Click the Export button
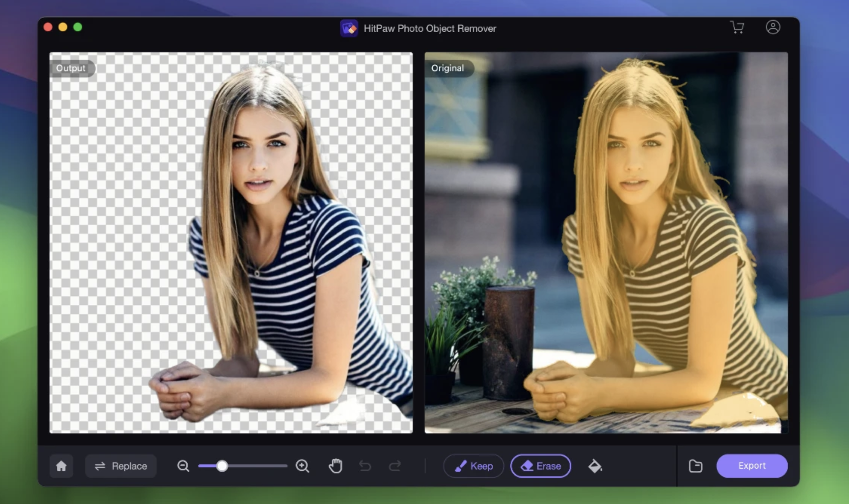Screen dimensions: 849x504 752,466
